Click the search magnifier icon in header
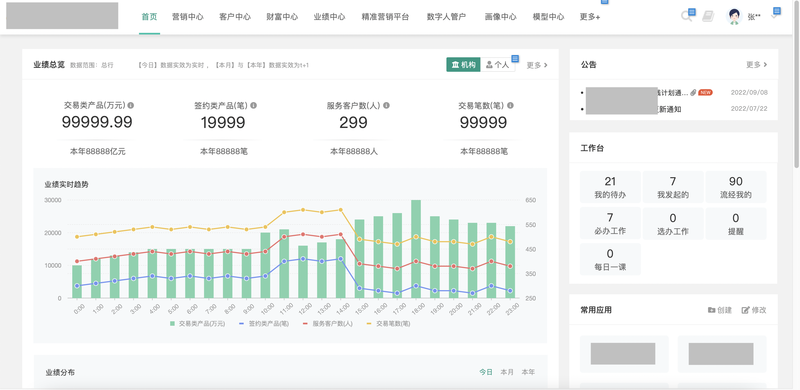Screen dimensions: 800x390 686,16
